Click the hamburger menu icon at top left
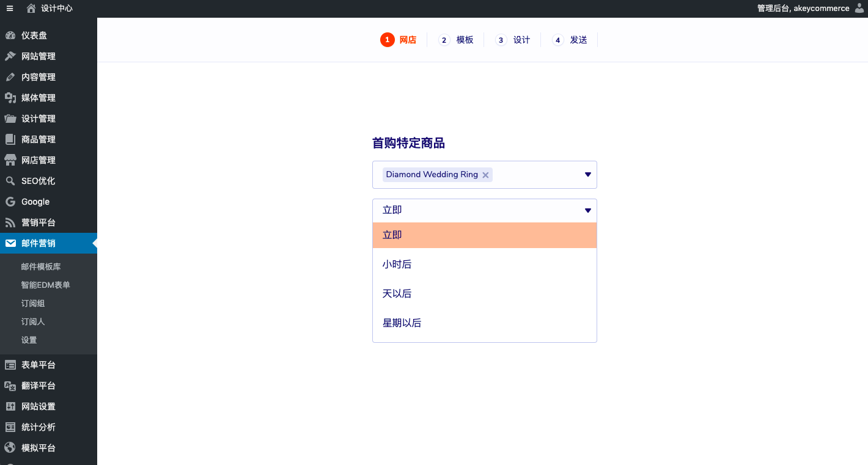868x465 pixels. point(10,9)
